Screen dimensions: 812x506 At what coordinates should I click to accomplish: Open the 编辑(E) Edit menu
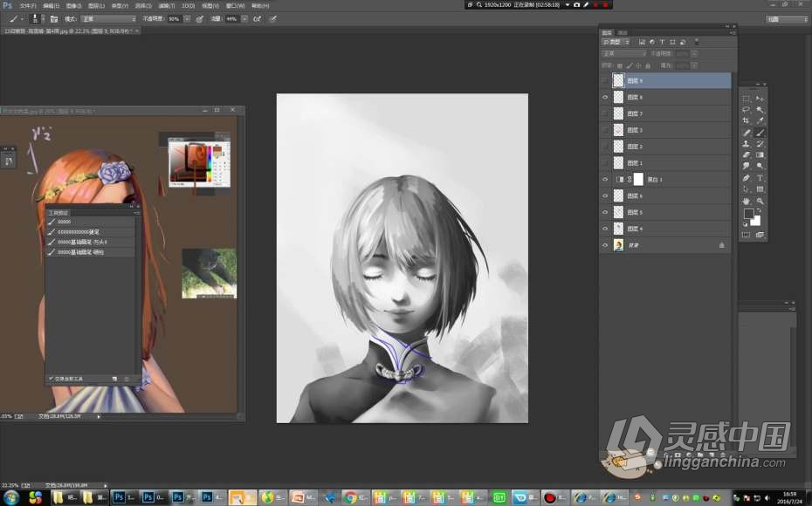pos(51,6)
